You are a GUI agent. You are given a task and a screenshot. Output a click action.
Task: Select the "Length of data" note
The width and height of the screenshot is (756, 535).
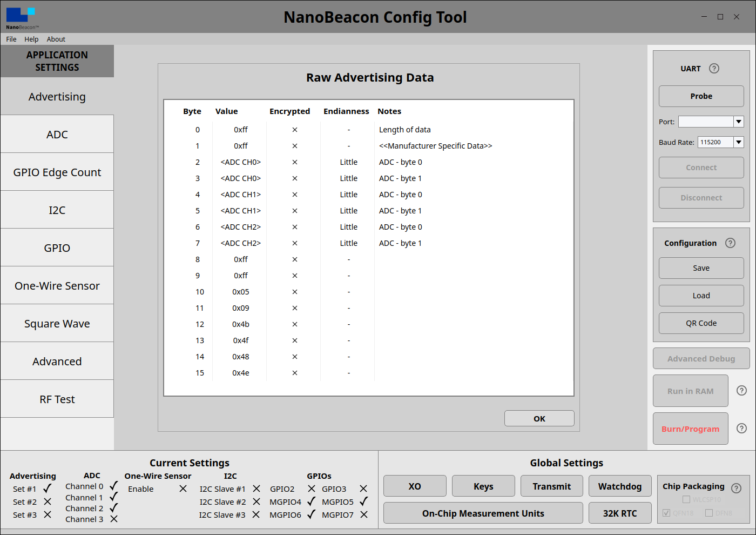(x=405, y=130)
